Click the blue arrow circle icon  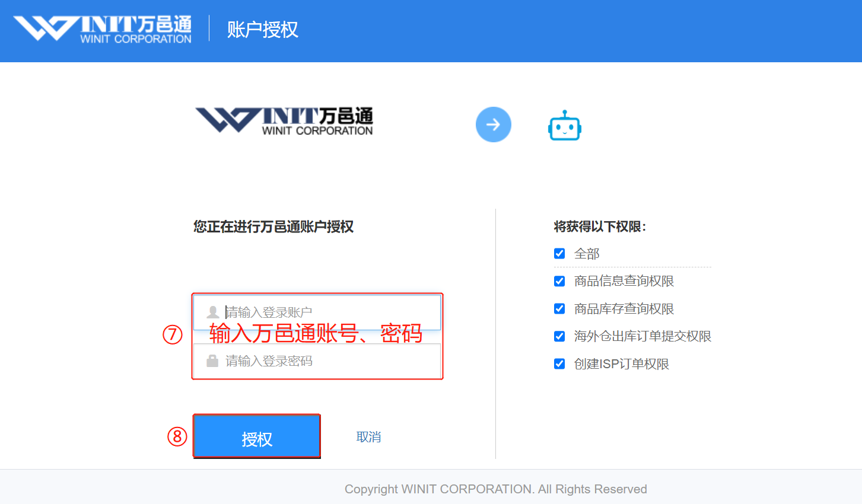(x=494, y=125)
